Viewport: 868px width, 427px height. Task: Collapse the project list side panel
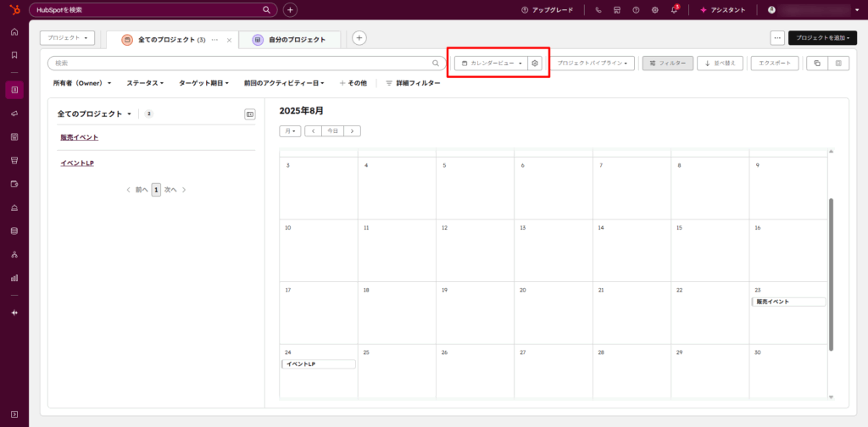pyautogui.click(x=249, y=114)
